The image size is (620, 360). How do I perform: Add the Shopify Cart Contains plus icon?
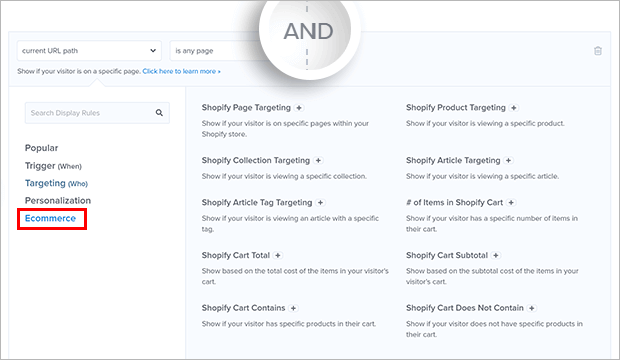(293, 308)
